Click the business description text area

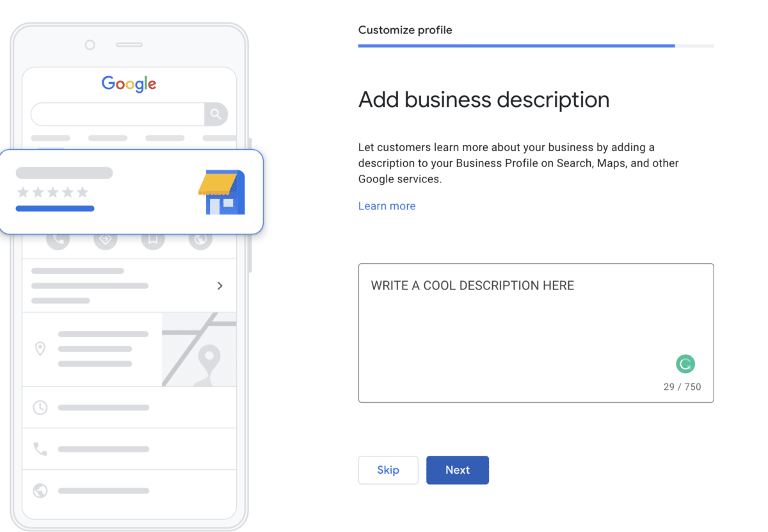coord(536,333)
